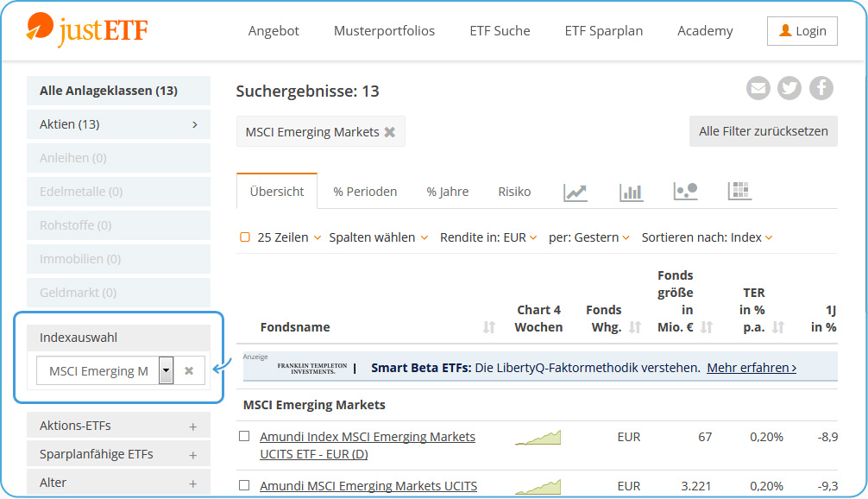
Task: Click the Indexauswahl header
Action: pos(118,338)
